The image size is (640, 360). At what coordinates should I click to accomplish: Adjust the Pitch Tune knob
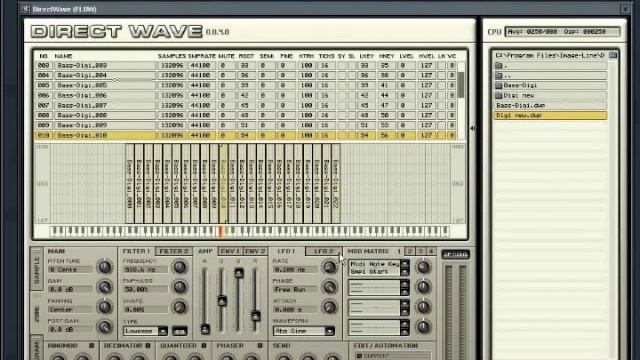[104, 267]
